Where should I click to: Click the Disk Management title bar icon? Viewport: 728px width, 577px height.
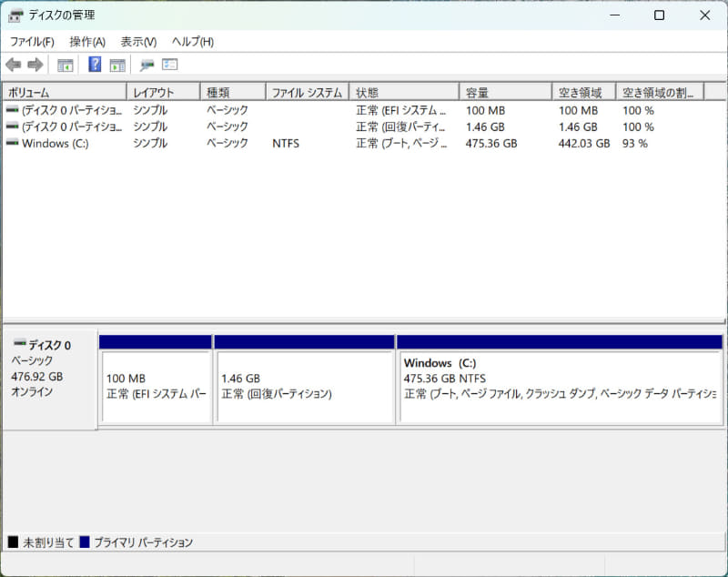click(15, 15)
